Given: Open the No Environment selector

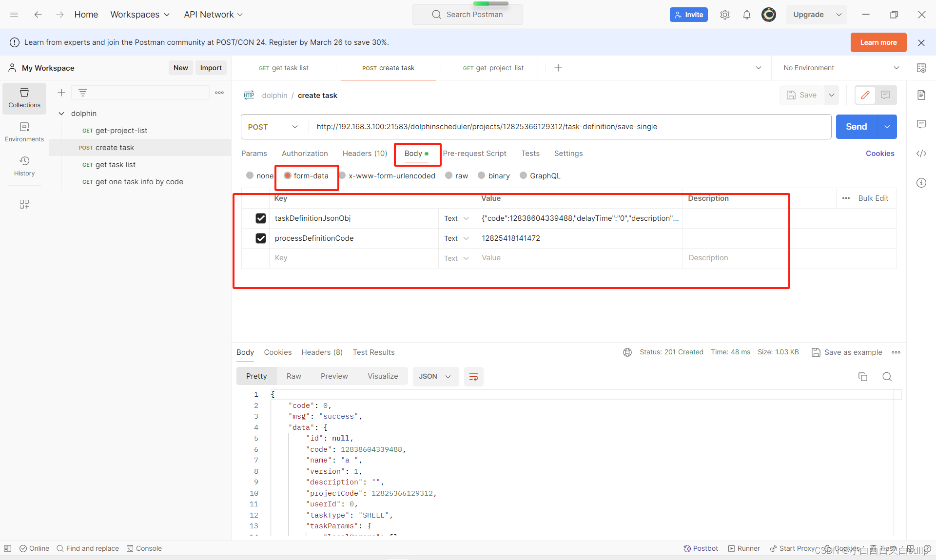Looking at the screenshot, I should pos(840,68).
